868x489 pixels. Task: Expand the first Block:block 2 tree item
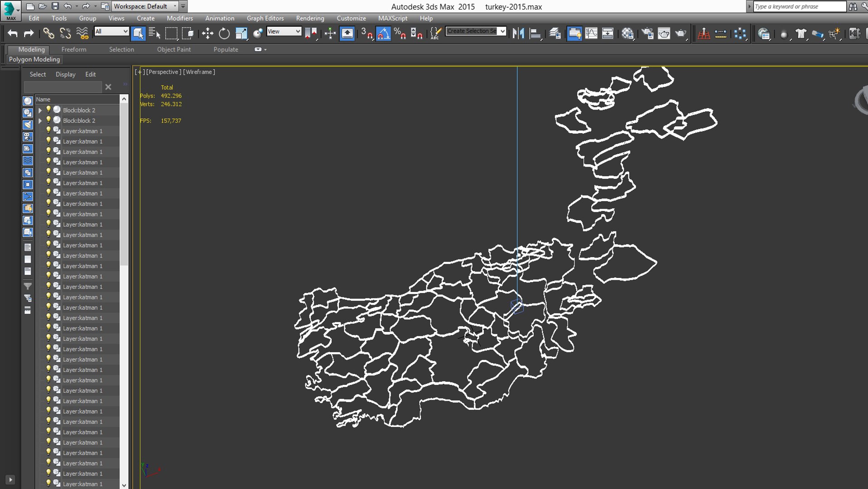40,110
